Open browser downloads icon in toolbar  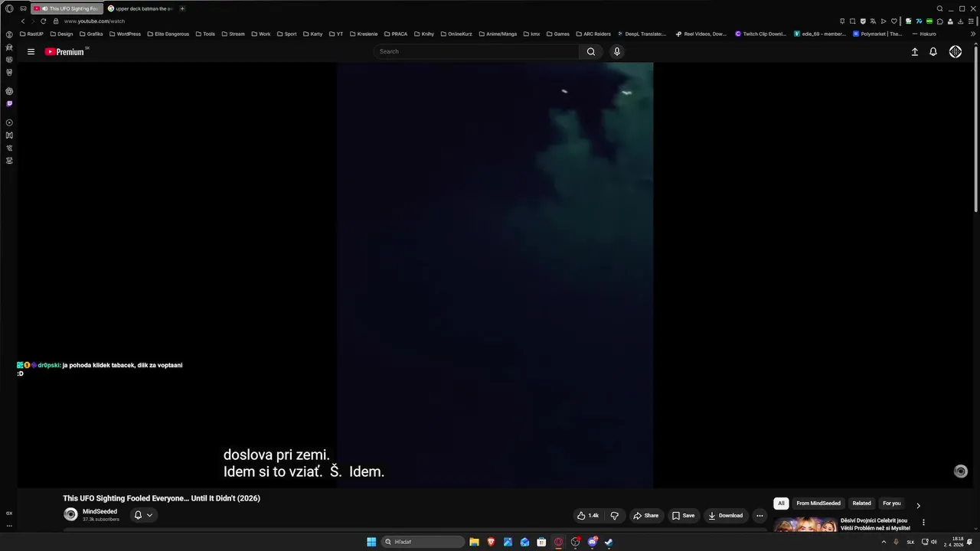pyautogui.click(x=960, y=21)
